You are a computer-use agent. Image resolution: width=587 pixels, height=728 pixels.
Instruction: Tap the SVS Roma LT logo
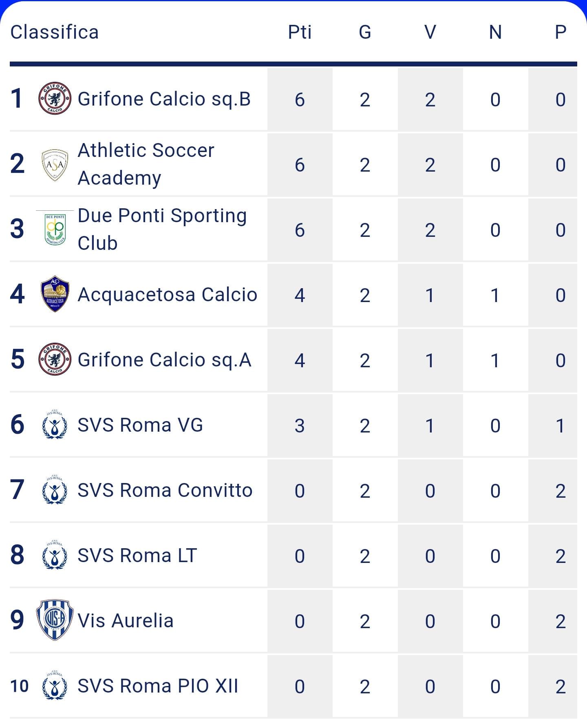tap(55, 555)
